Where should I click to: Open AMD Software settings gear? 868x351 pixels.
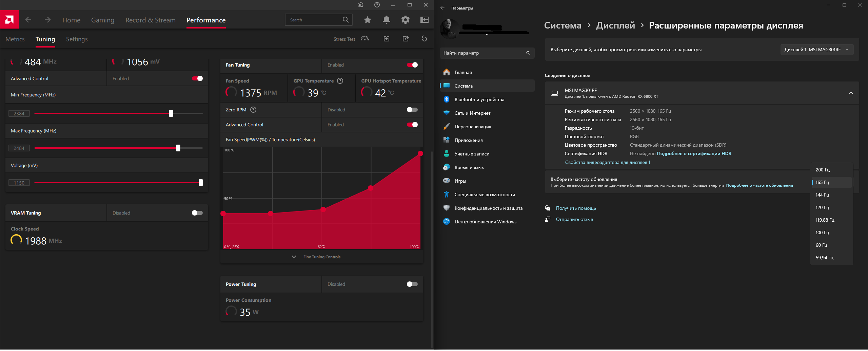405,20
